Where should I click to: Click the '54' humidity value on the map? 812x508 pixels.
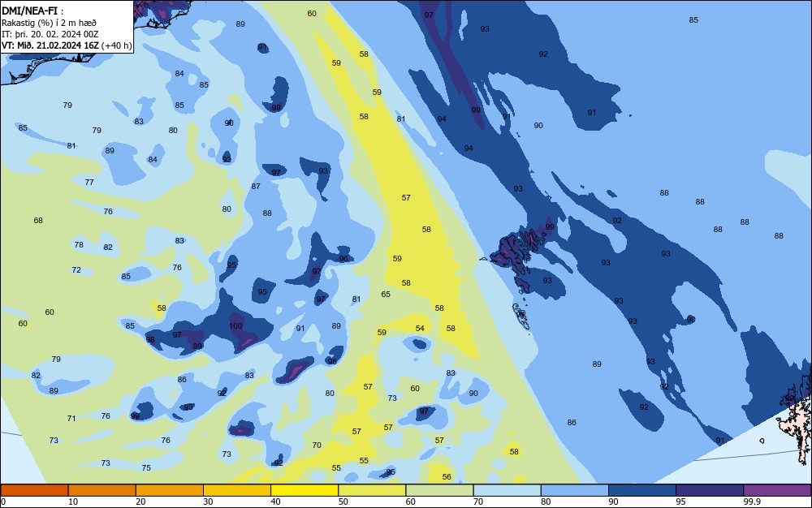pyautogui.click(x=420, y=328)
